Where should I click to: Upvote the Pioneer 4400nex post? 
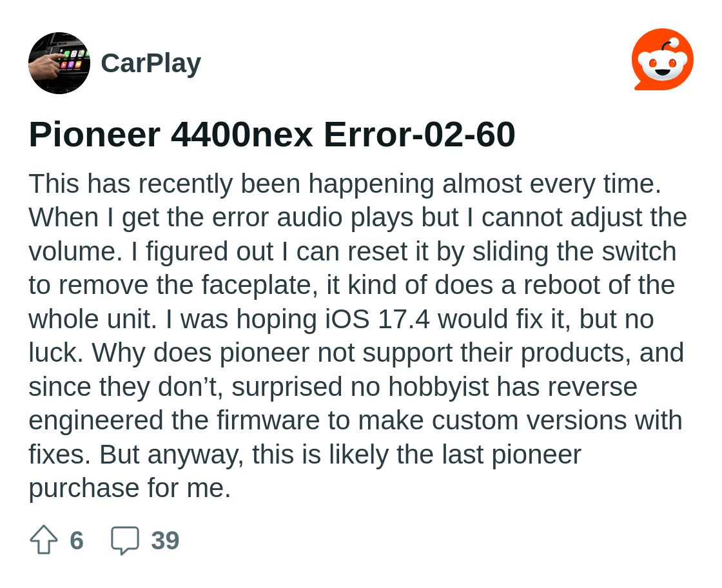44,540
